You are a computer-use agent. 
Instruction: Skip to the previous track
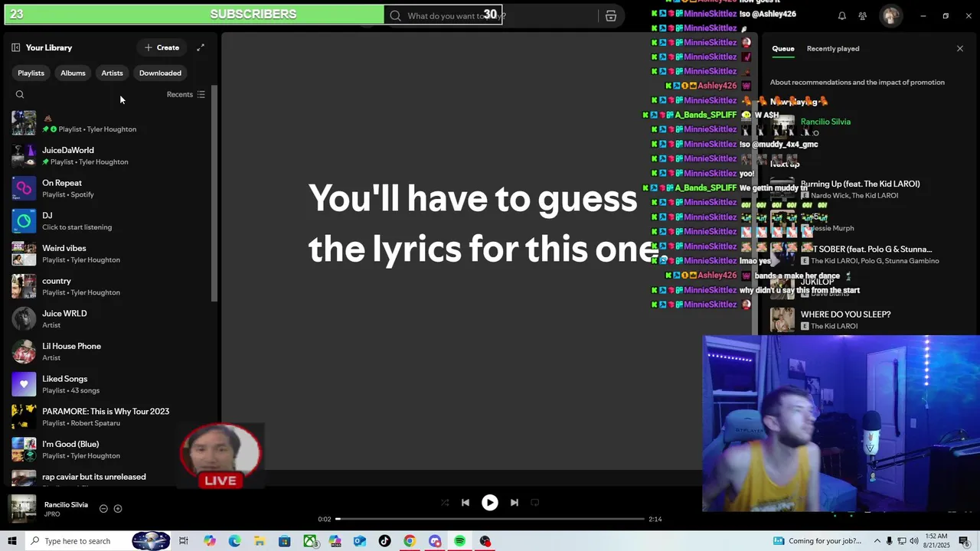coord(465,503)
